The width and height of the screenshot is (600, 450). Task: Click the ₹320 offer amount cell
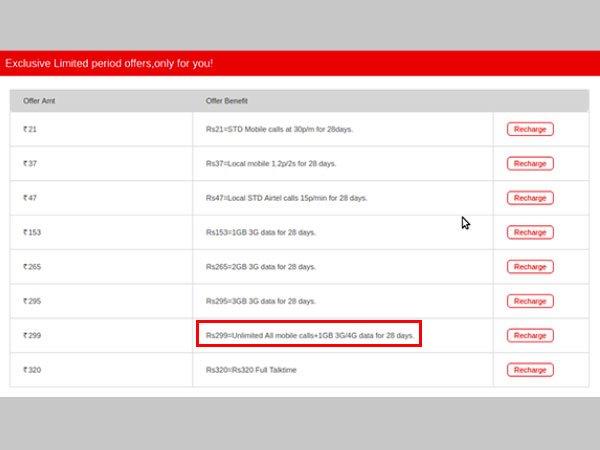click(x=34, y=370)
